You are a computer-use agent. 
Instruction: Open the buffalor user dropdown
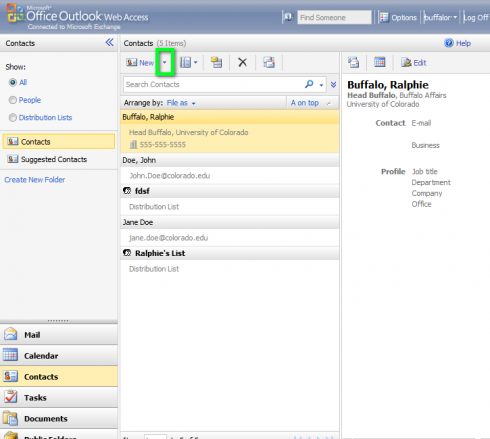point(440,17)
